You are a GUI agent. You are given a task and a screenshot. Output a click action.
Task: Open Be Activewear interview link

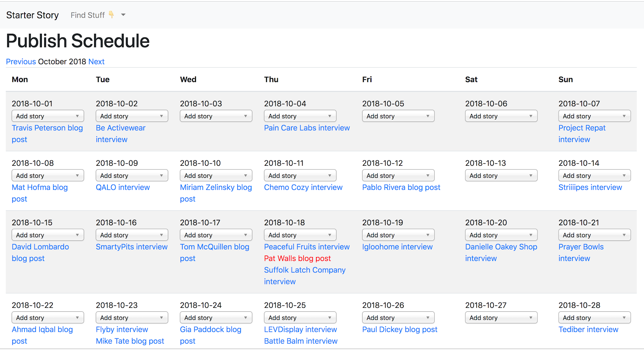coord(120,134)
